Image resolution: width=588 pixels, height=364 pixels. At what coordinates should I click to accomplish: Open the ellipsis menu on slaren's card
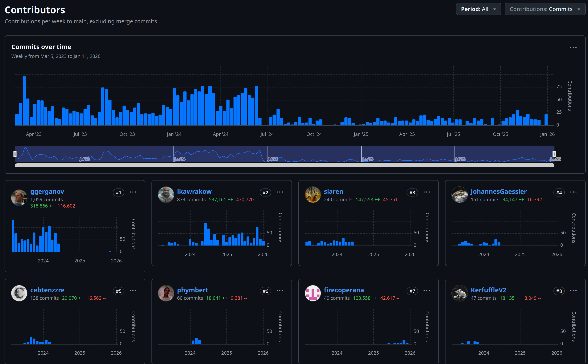tap(427, 192)
